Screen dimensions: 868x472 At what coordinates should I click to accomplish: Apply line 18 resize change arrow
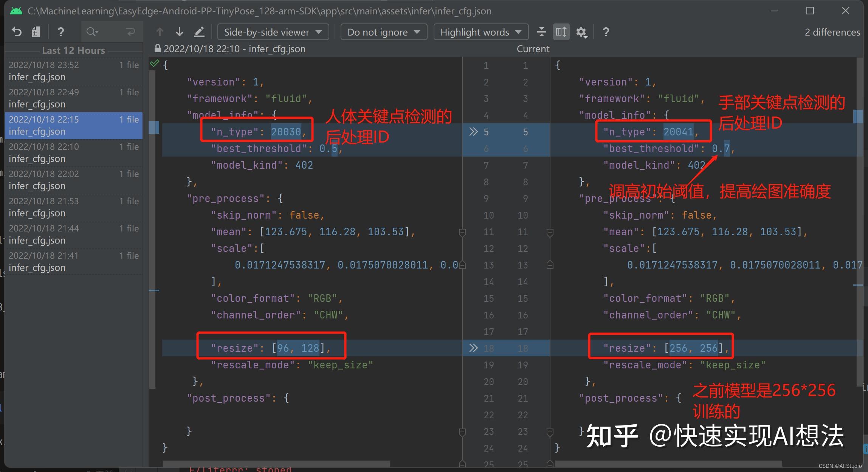(x=473, y=348)
